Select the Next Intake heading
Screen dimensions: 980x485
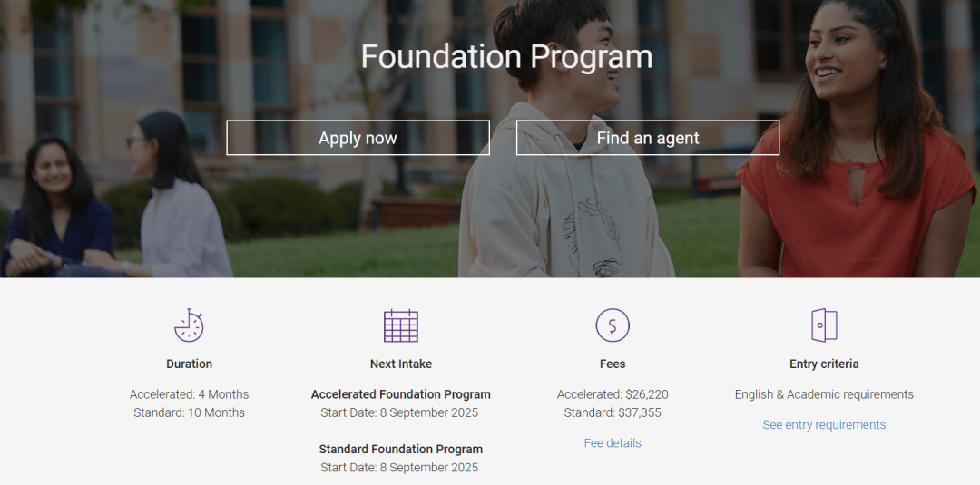pyautogui.click(x=401, y=364)
